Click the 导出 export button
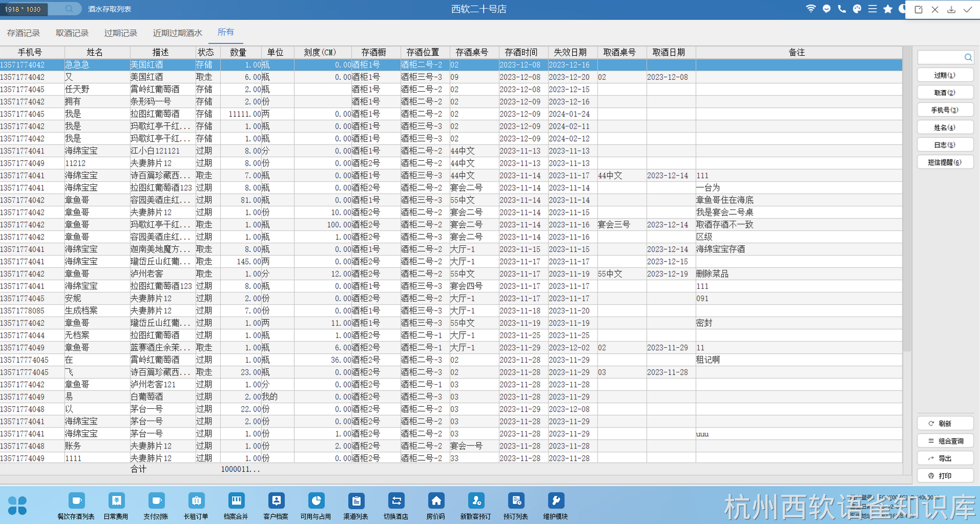Image resolution: width=980 pixels, height=524 pixels. tap(945, 458)
